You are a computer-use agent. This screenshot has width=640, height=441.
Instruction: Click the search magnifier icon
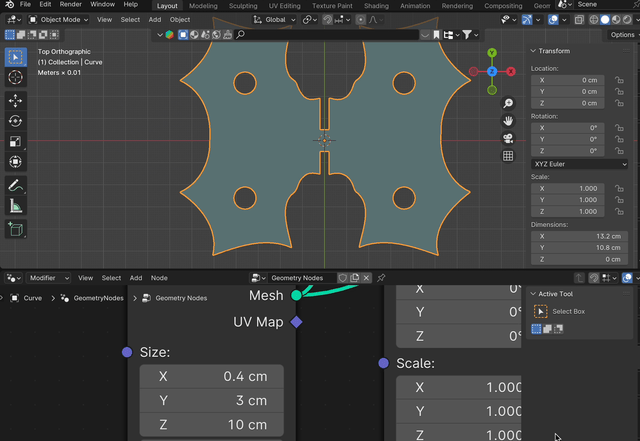point(241,35)
